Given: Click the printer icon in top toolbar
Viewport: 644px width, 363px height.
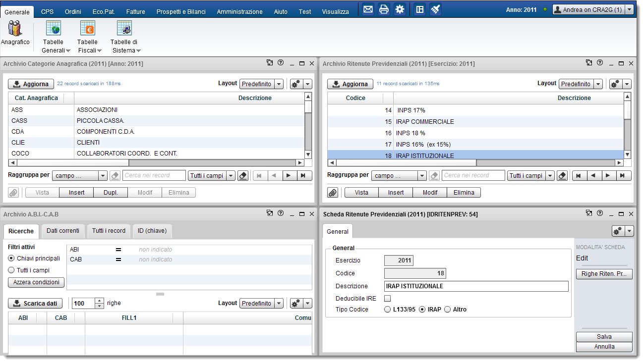Looking at the screenshot, I should 384,9.
